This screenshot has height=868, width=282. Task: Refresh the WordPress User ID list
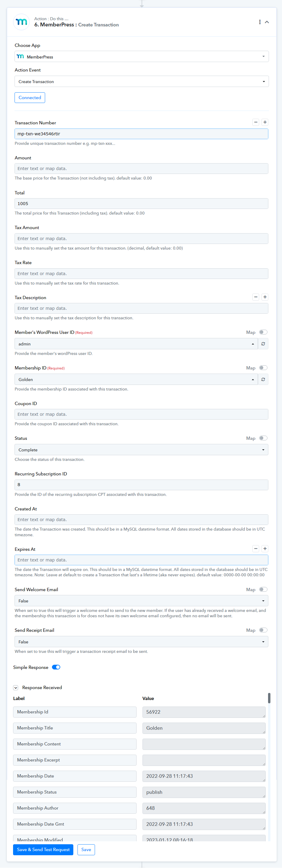tap(263, 344)
